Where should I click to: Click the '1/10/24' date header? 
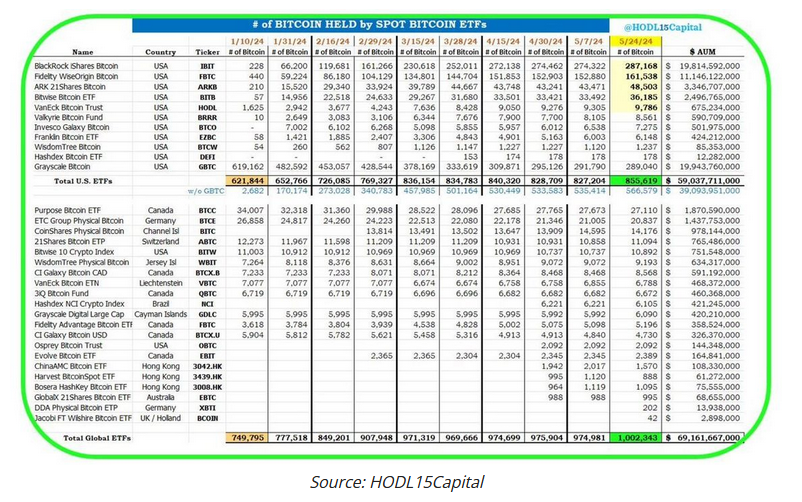click(247, 41)
